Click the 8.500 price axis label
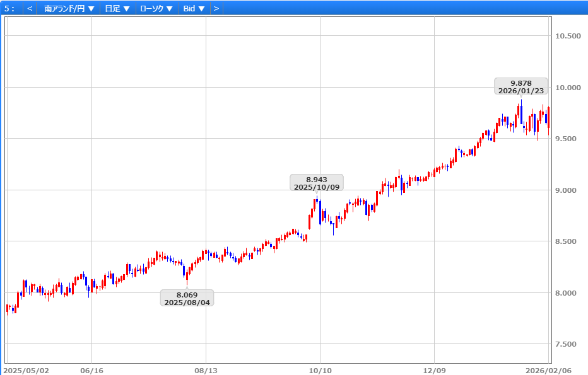588x375 pixels. tap(567, 241)
